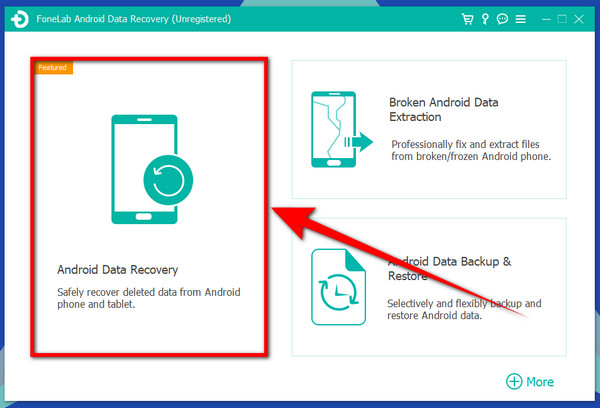Click the key register icon

(485, 19)
